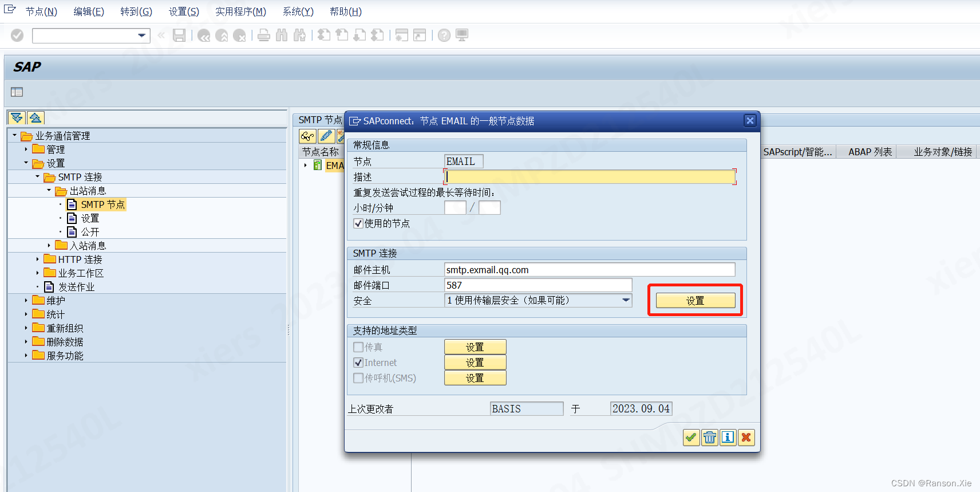This screenshot has width=980, height=492.
Task: Click the Back double-arrow icon
Action: coord(204,36)
